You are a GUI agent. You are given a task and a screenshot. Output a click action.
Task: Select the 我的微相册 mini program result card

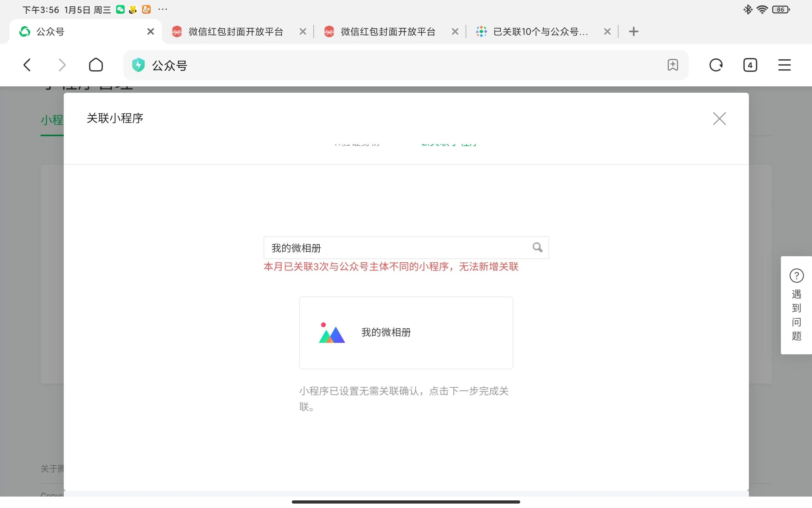point(406,333)
